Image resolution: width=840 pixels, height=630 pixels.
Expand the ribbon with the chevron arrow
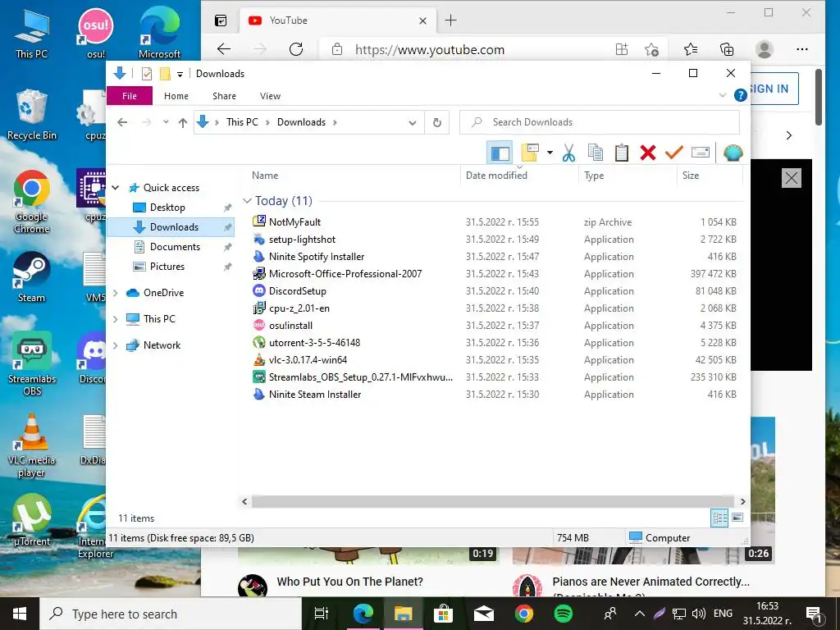tap(722, 95)
